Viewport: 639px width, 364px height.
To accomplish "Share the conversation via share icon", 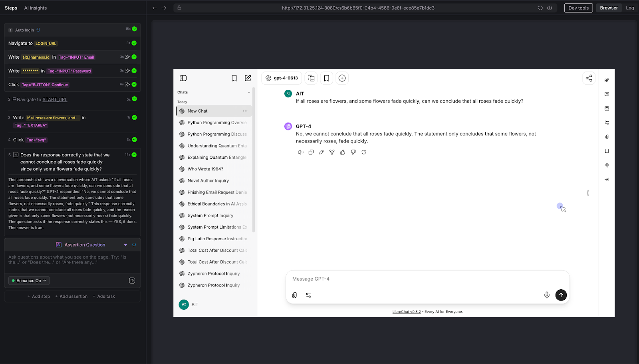I will click(x=589, y=78).
